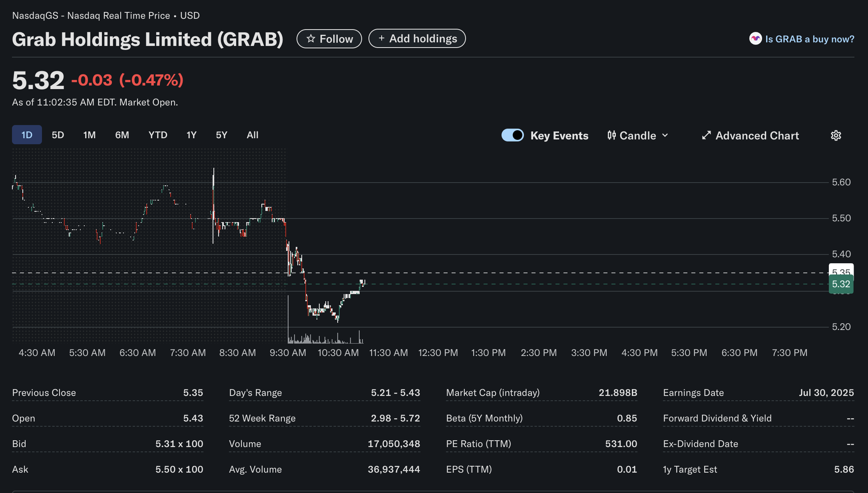Click the EPS (TTM) label
The height and width of the screenshot is (493, 868).
[469, 469]
